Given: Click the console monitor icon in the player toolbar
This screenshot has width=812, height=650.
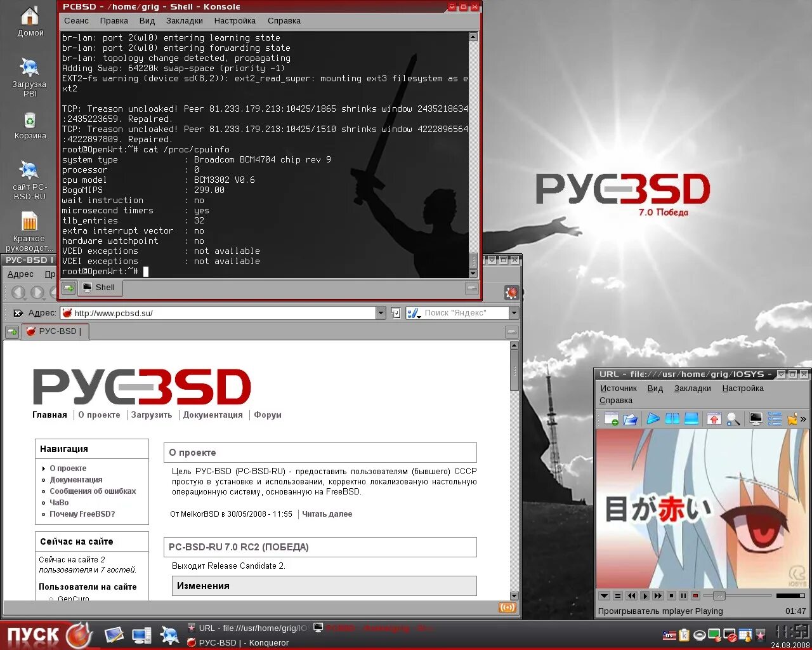Looking at the screenshot, I should 756,419.
